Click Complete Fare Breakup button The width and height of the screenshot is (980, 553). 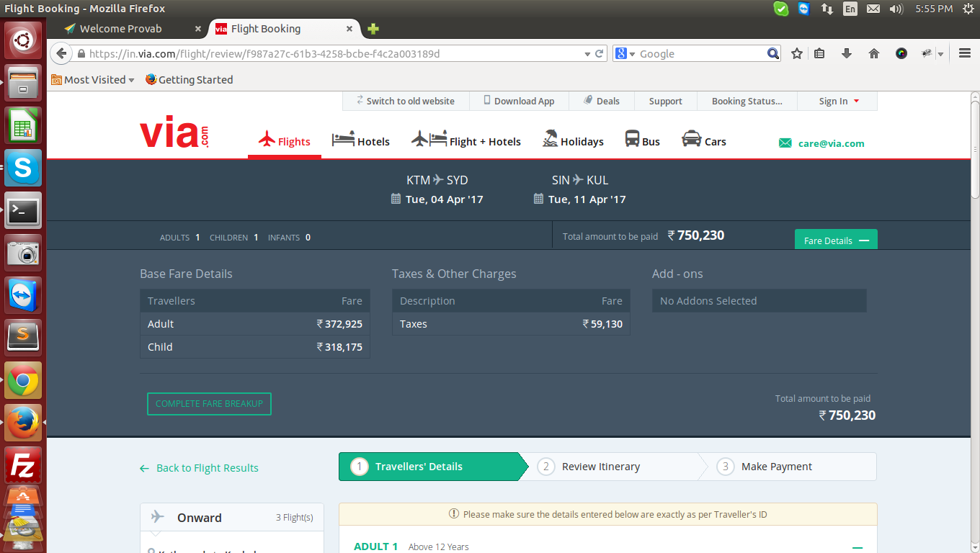pos(209,404)
